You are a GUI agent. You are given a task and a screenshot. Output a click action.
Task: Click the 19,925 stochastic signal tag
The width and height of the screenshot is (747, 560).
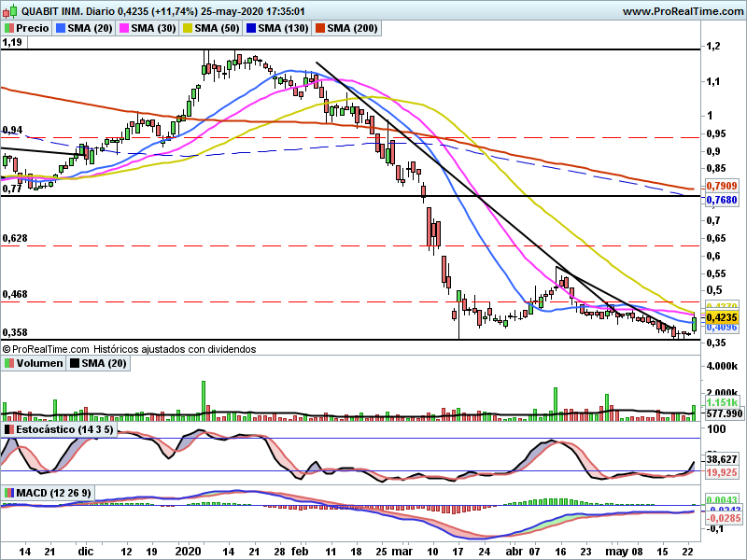pos(721,472)
